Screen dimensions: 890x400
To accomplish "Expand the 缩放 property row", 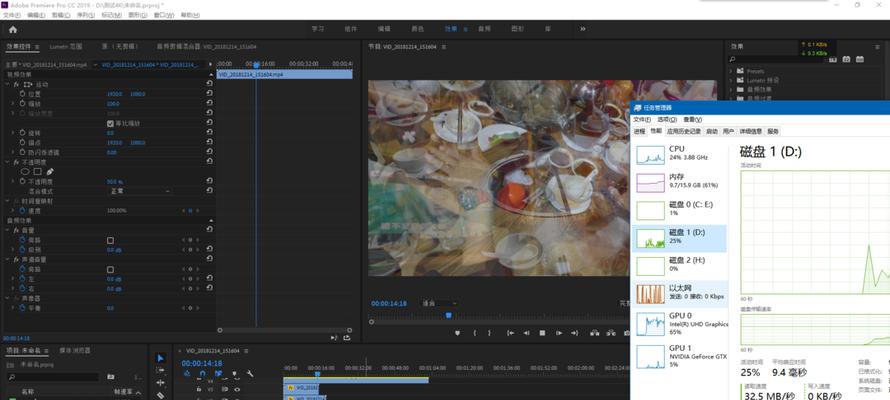I will pos(14,103).
